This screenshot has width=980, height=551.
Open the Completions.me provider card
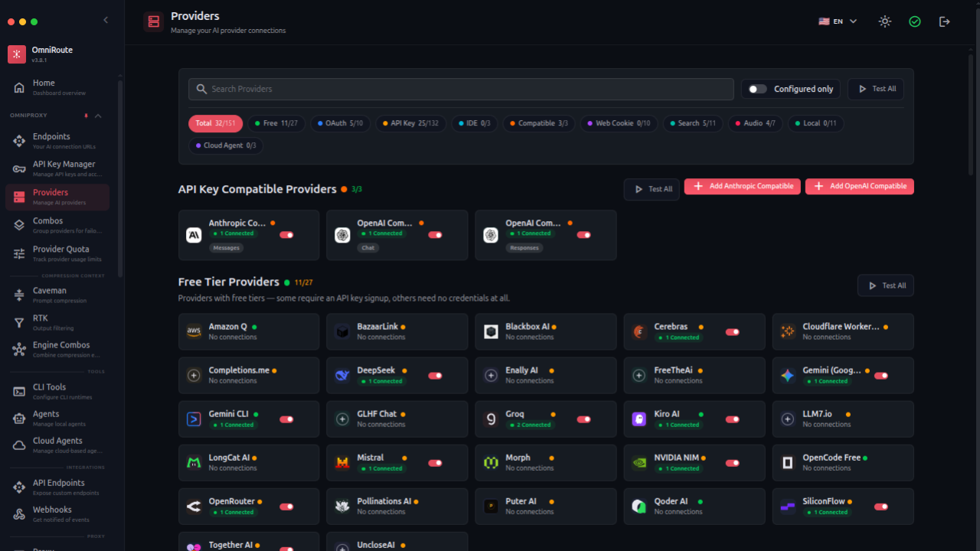pyautogui.click(x=249, y=375)
